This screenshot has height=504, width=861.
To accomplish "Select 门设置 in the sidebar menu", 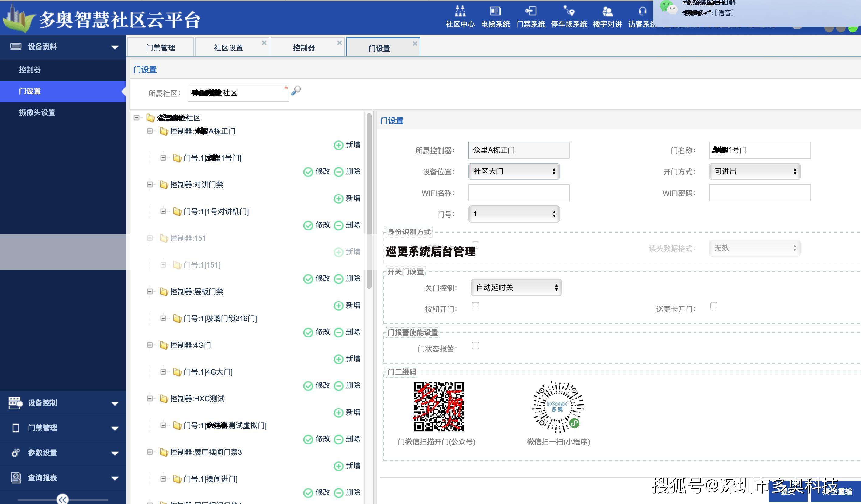I will 63,91.
